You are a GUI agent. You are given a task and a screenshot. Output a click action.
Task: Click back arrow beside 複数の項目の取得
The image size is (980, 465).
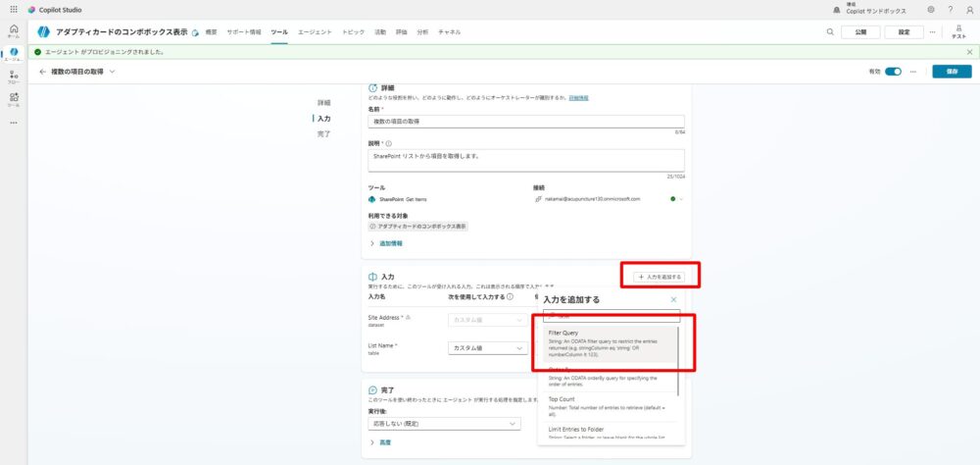42,72
